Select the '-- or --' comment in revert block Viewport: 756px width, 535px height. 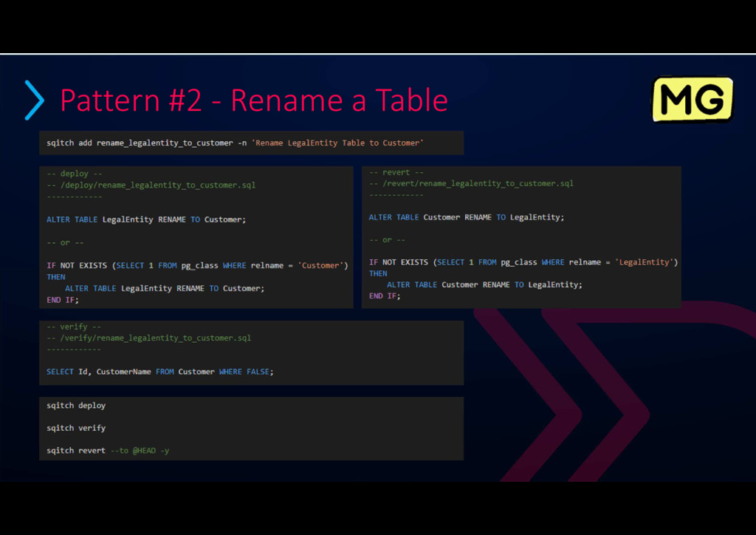(x=387, y=239)
